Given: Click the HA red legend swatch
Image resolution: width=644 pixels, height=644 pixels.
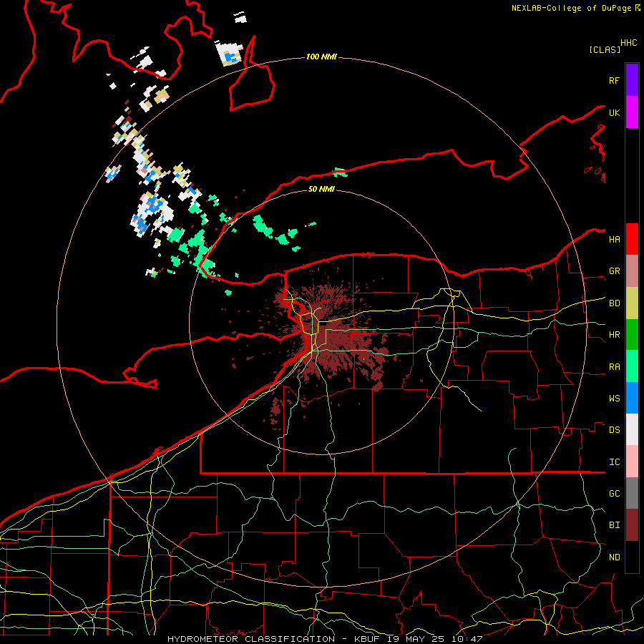Looking at the screenshot, I should 632,239.
